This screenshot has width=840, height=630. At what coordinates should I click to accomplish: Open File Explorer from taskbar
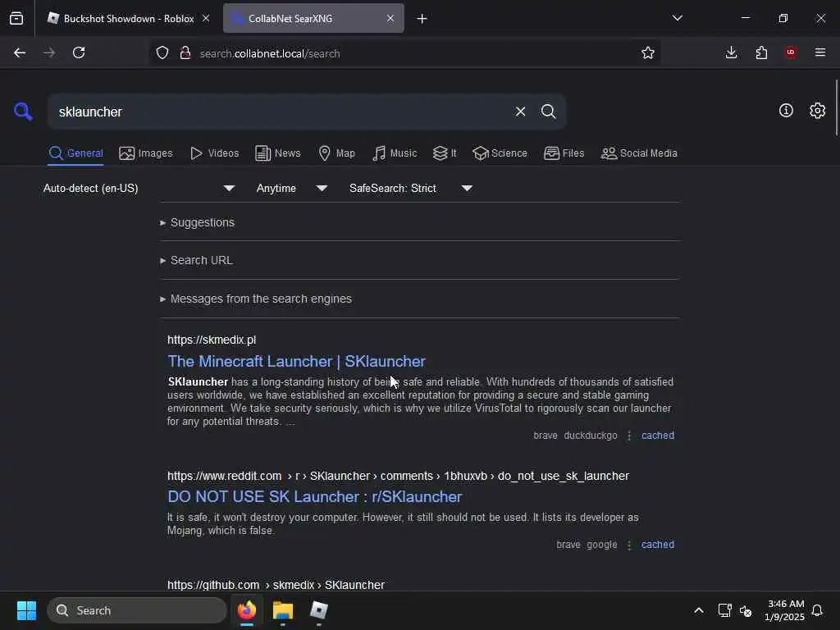[x=283, y=610]
